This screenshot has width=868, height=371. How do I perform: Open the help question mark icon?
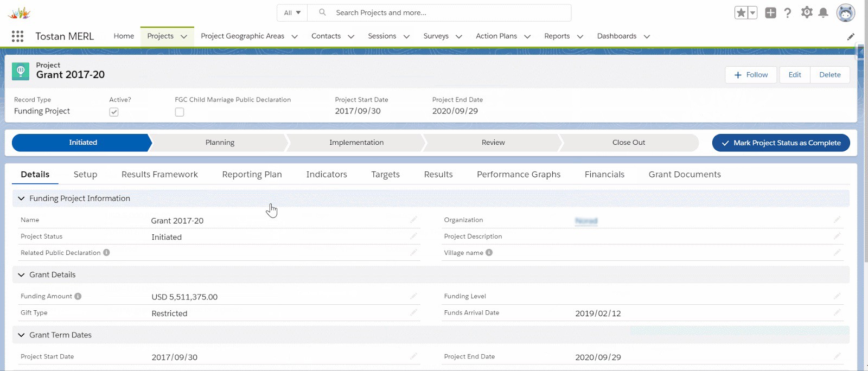pos(788,12)
